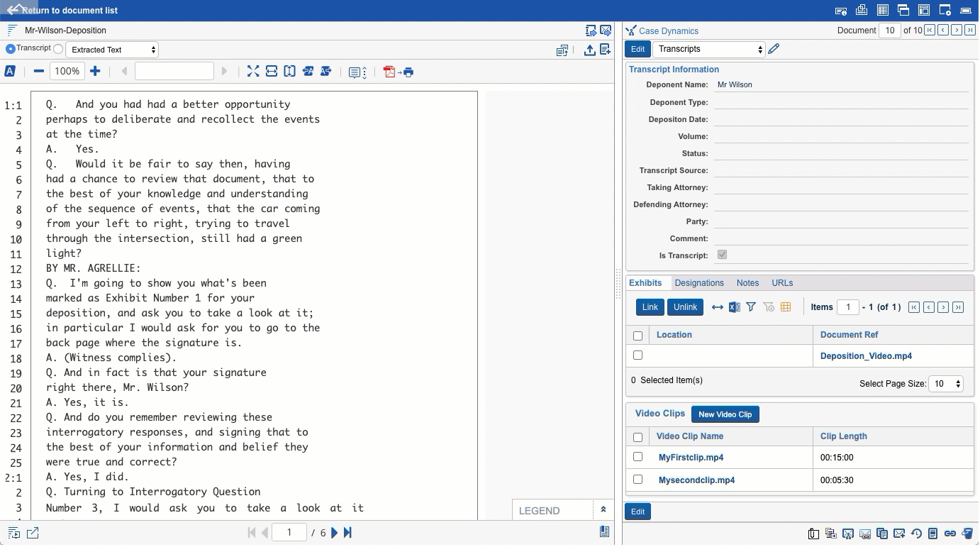Click the history clock icon in bottom bar

[x=916, y=534]
